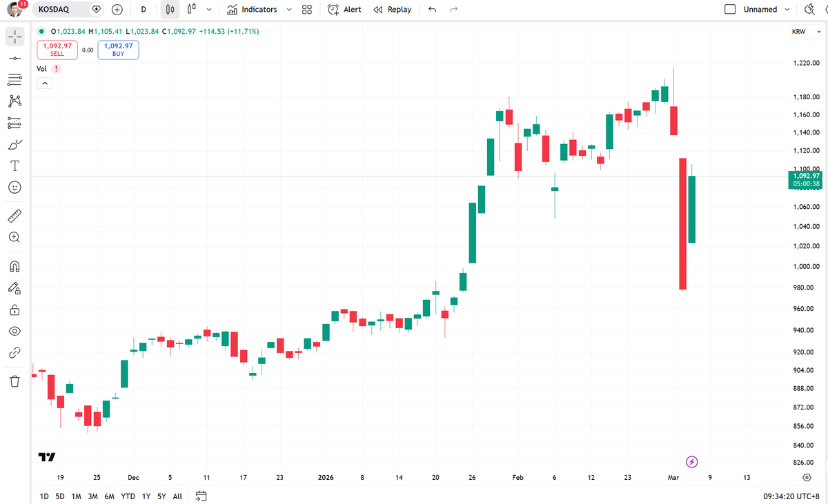The height and width of the screenshot is (504, 828).
Task: Open indicator templates grid icon
Action: coord(307,10)
